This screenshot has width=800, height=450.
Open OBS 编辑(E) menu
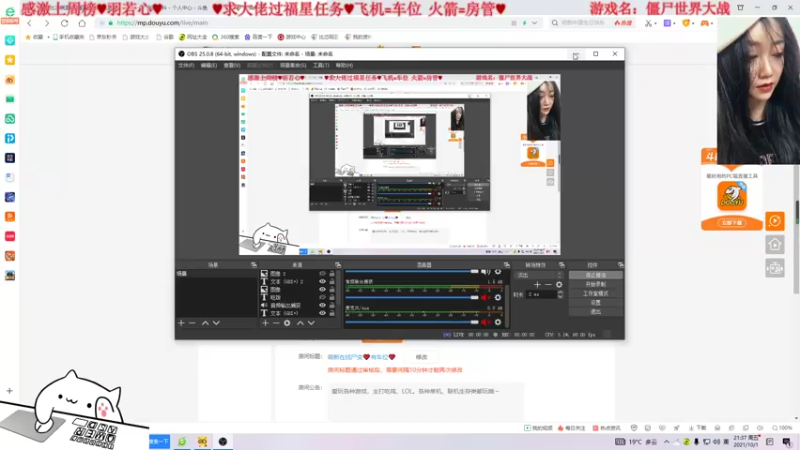[209, 65]
